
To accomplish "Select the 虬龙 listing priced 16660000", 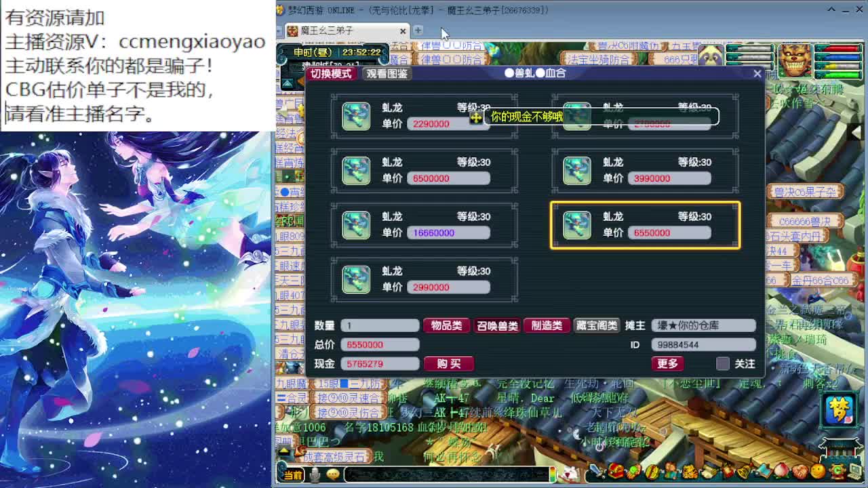I will point(425,224).
